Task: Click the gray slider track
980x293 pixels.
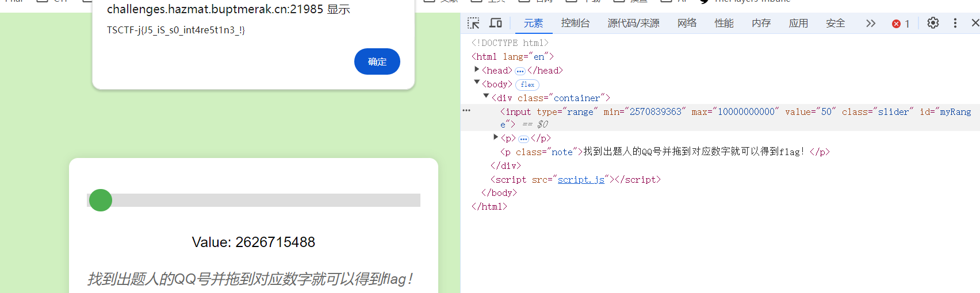Action: click(254, 200)
